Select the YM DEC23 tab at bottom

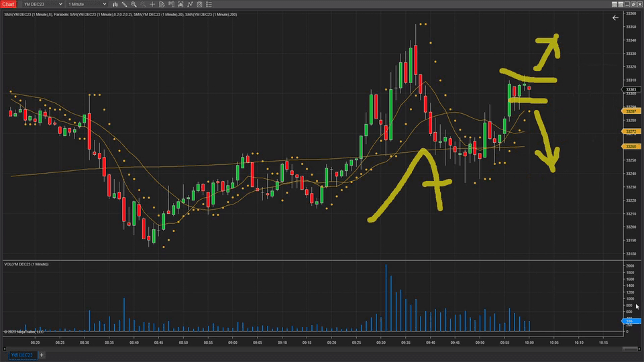click(22, 355)
